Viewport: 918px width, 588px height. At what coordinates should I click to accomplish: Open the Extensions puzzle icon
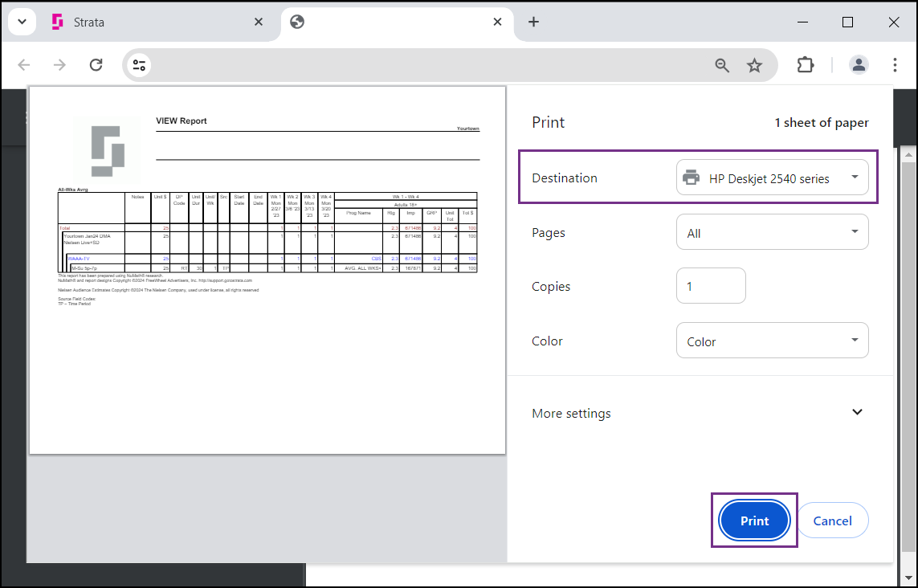pyautogui.click(x=806, y=64)
